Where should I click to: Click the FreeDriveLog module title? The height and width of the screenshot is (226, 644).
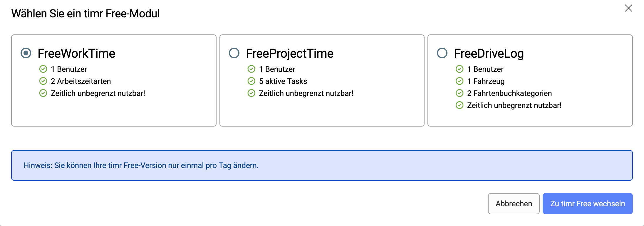point(489,54)
